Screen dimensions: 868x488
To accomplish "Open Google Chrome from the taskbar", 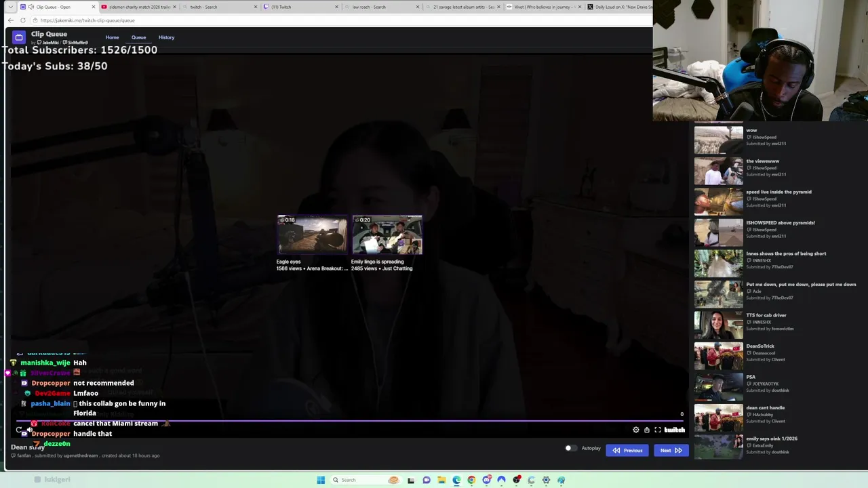I will (471, 480).
